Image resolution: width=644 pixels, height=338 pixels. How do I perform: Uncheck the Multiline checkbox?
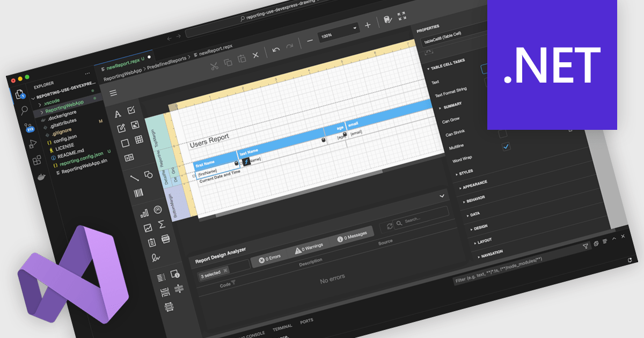click(505, 146)
